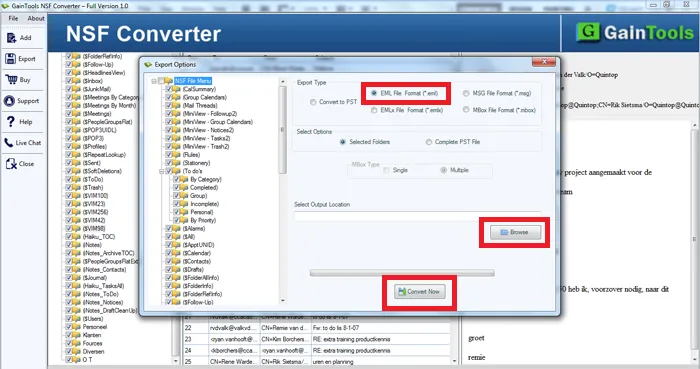Click the folder icon of ($Calendar) in dialog

point(177,253)
